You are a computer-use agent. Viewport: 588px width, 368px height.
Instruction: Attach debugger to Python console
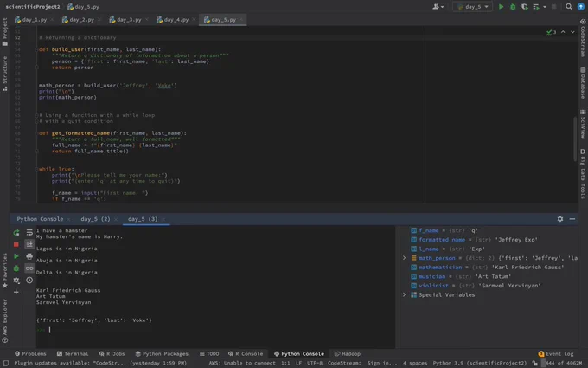[16, 268]
